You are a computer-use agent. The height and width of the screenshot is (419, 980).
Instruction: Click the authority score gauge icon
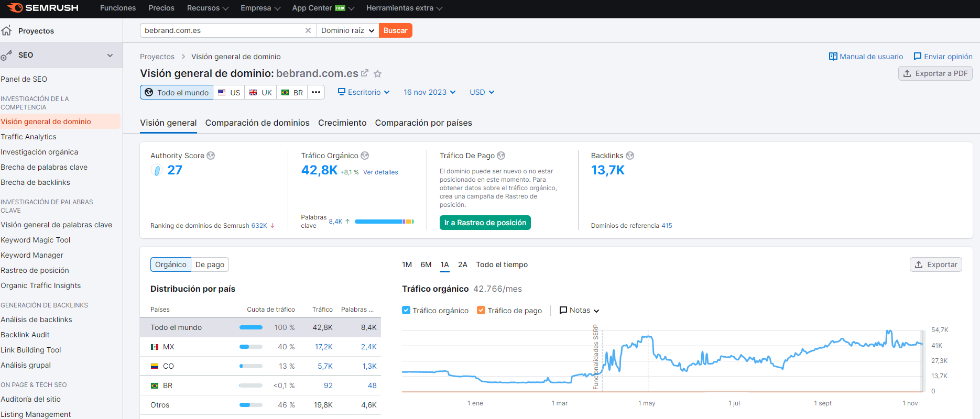pyautogui.click(x=157, y=170)
